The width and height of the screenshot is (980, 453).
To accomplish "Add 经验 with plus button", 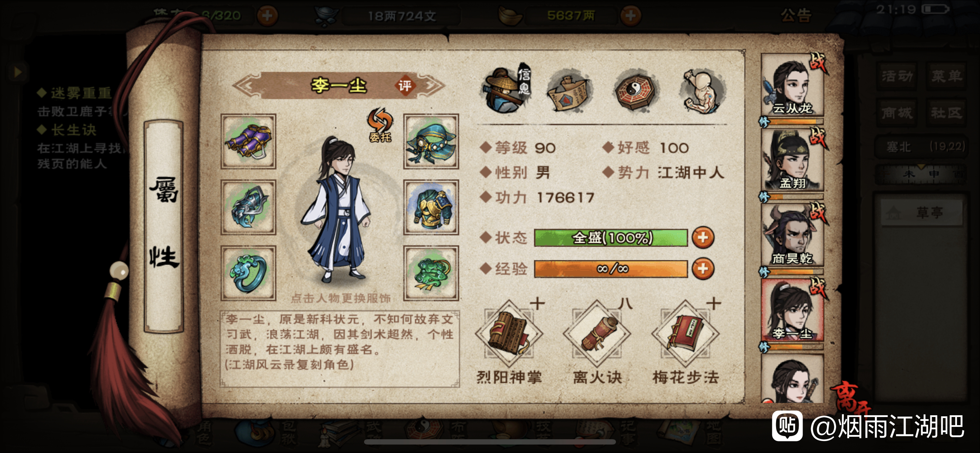I will pyautogui.click(x=703, y=269).
